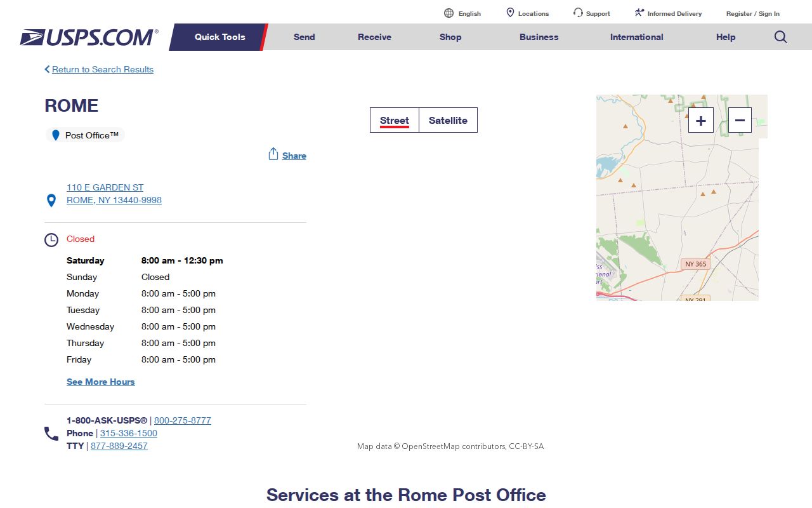Click the Locations pin icon
The width and height of the screenshot is (812, 508).
tap(510, 13)
